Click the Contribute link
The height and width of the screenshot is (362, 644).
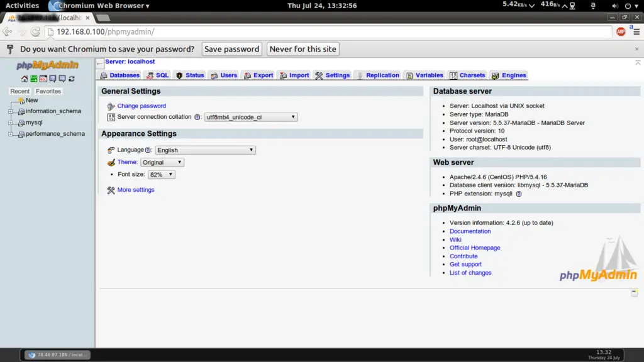(464, 256)
